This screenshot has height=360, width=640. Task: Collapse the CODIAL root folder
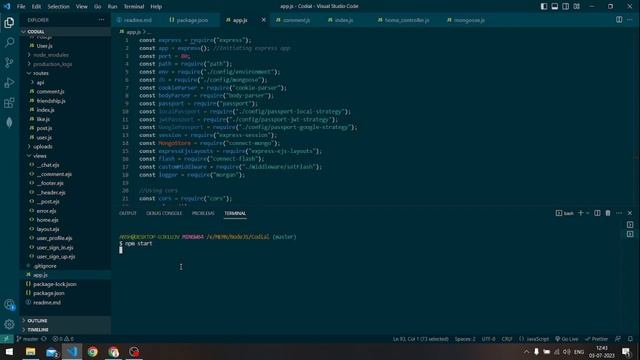65,31
